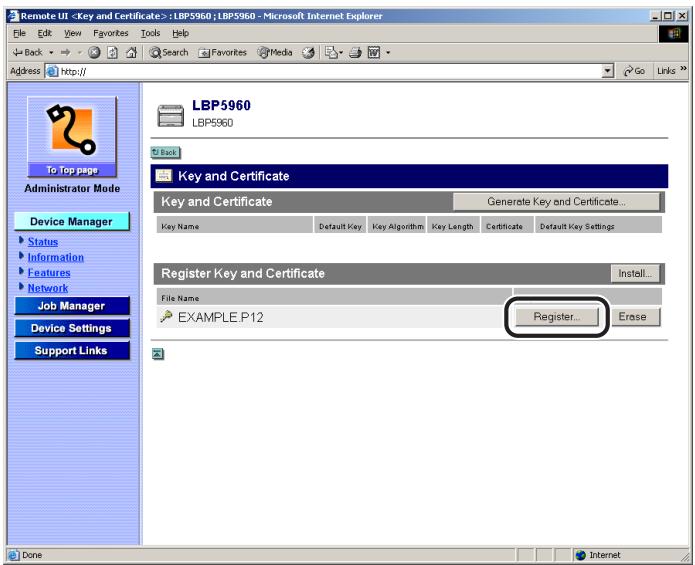Open the Network link
The height and width of the screenshot is (565, 695).
(x=48, y=288)
